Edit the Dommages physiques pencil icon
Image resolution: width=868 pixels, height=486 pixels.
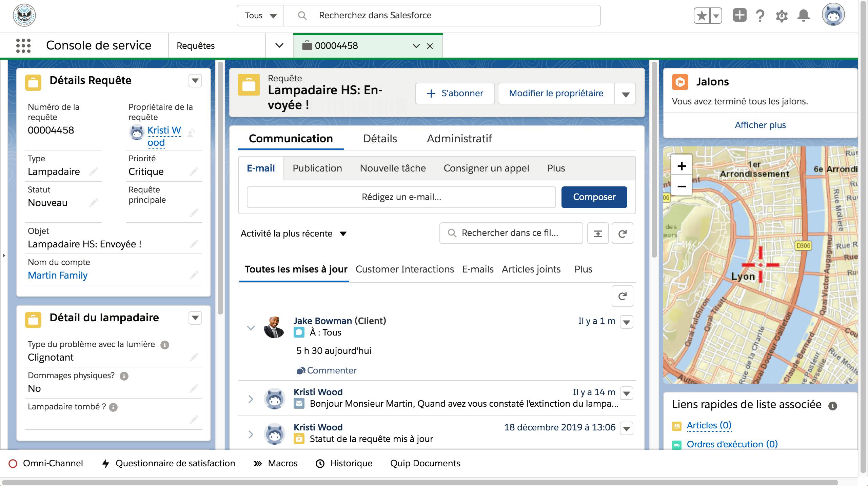click(194, 388)
